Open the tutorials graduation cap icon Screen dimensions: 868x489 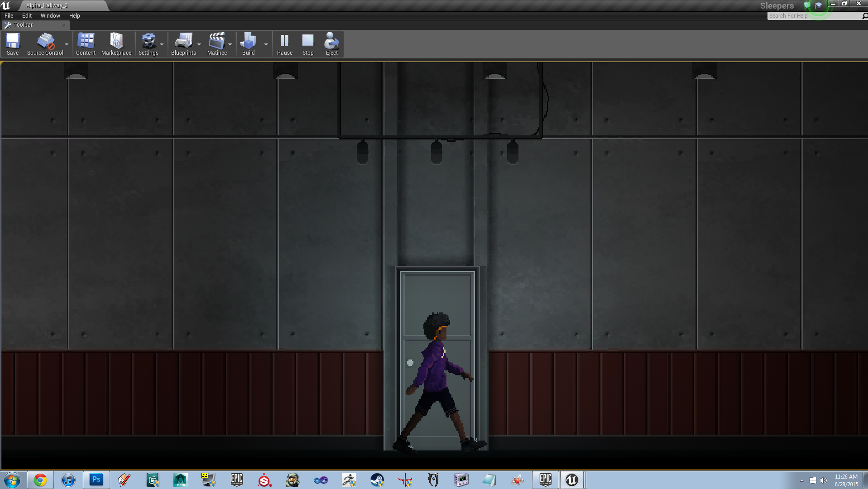pyautogui.click(x=819, y=5)
